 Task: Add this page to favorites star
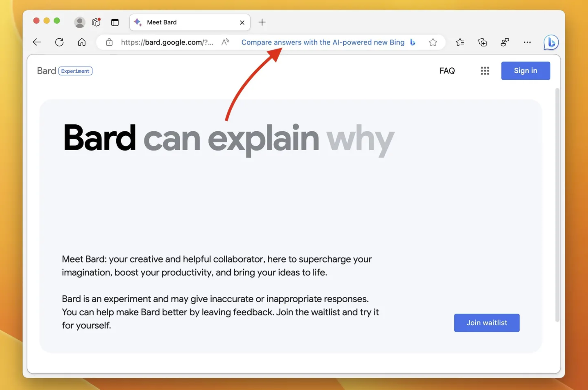coord(433,42)
